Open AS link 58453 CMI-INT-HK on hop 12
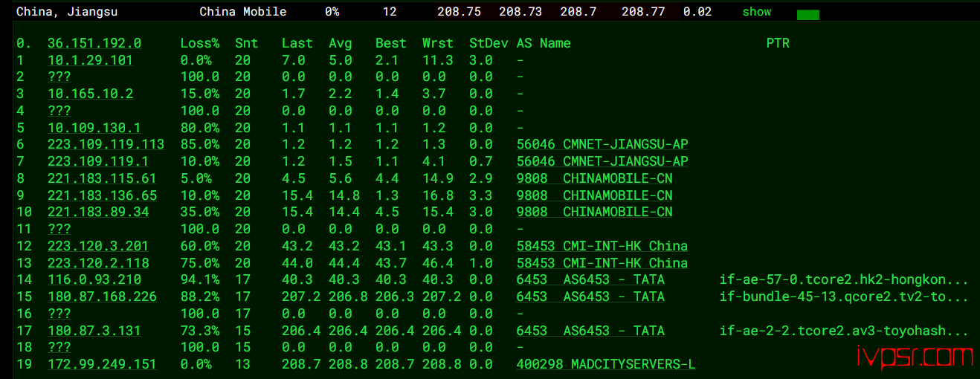 coord(602,246)
